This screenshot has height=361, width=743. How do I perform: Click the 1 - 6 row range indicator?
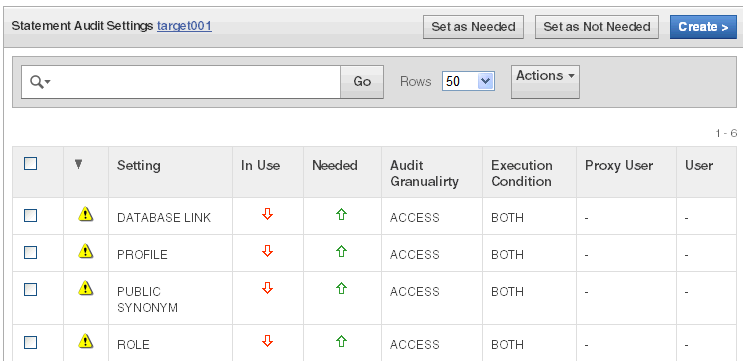pyautogui.click(x=726, y=134)
